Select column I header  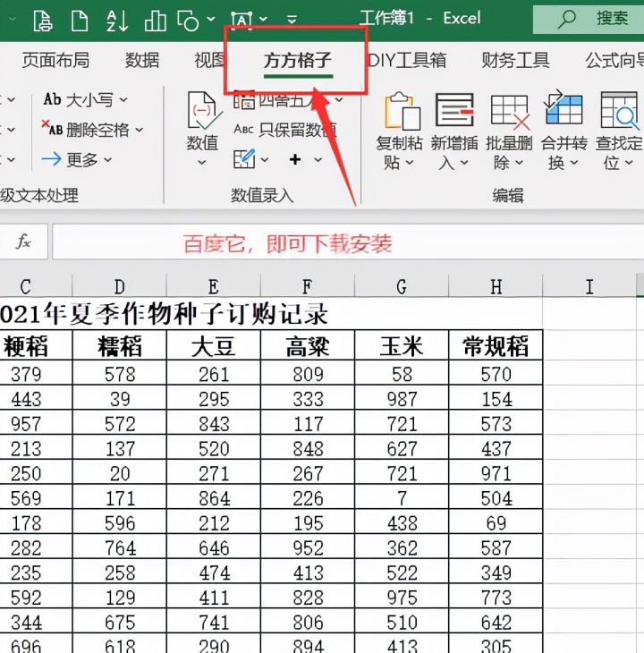pyautogui.click(x=589, y=286)
